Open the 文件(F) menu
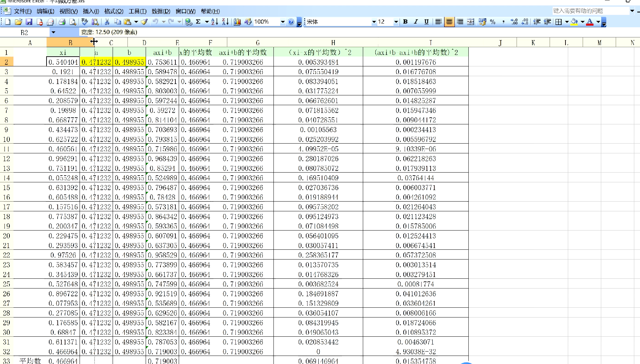 (x=23, y=11)
